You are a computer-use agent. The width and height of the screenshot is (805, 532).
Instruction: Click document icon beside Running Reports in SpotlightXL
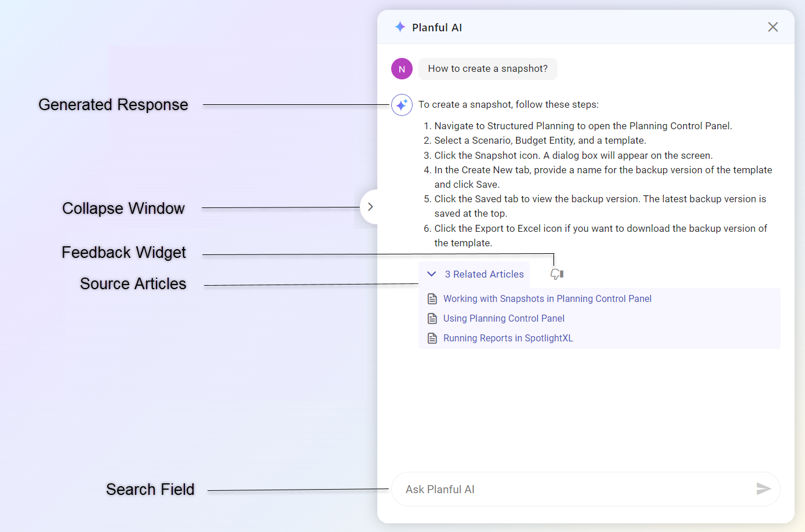click(x=432, y=338)
